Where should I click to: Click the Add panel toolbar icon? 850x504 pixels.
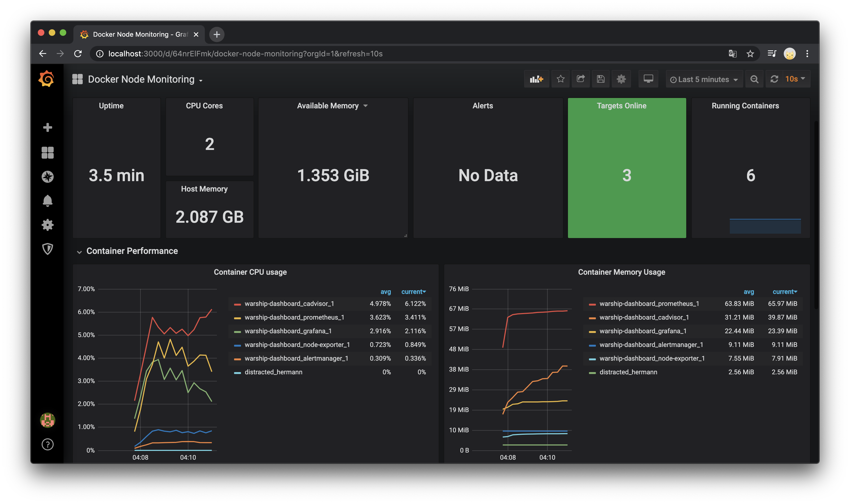pos(536,79)
